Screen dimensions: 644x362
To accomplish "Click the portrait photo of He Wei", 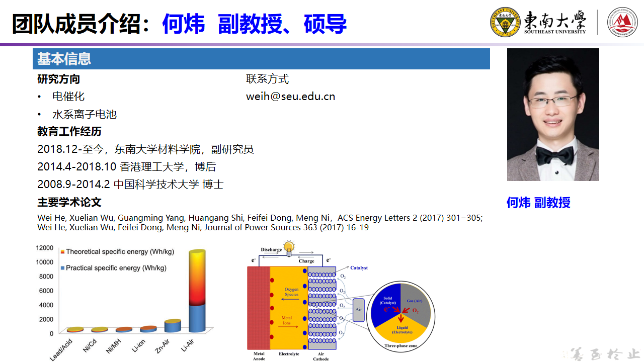I will pyautogui.click(x=553, y=115).
